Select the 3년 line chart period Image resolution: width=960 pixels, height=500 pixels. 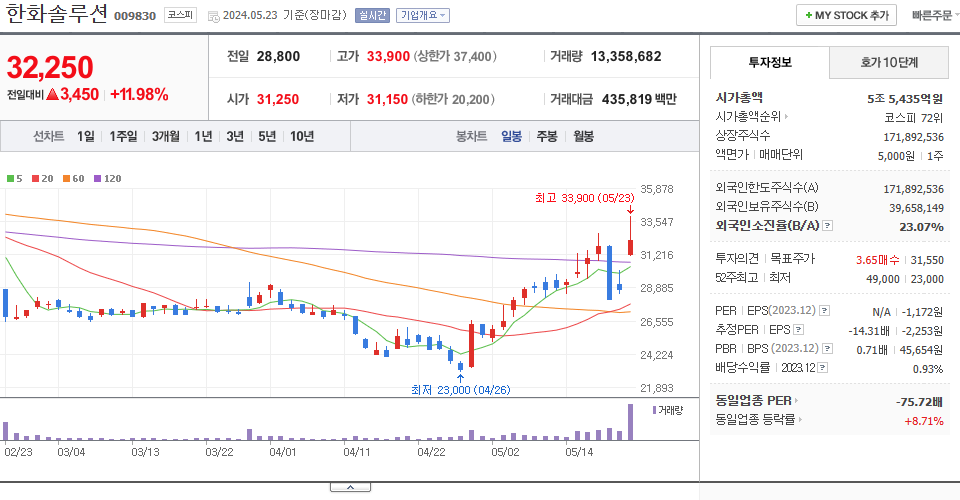click(x=235, y=136)
